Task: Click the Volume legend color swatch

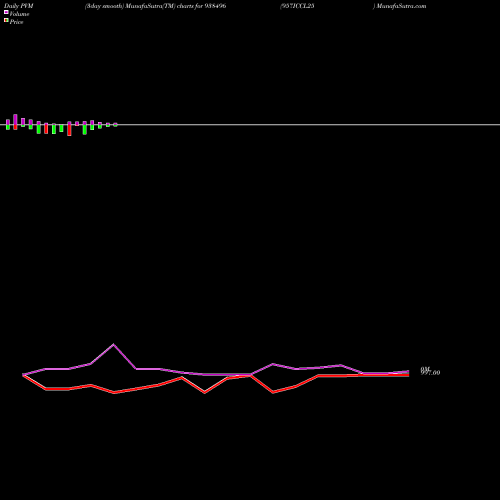Action: pyautogui.click(x=6, y=12)
